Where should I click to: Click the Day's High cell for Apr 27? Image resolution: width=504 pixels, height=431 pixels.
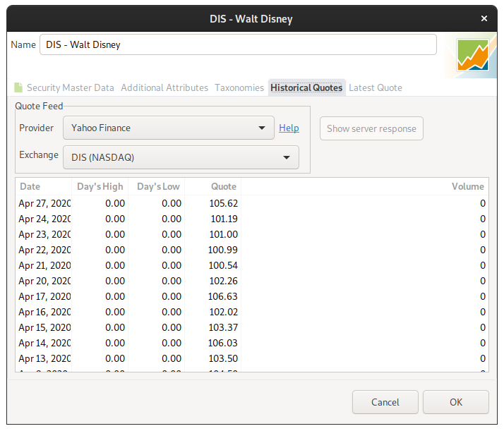[115, 203]
